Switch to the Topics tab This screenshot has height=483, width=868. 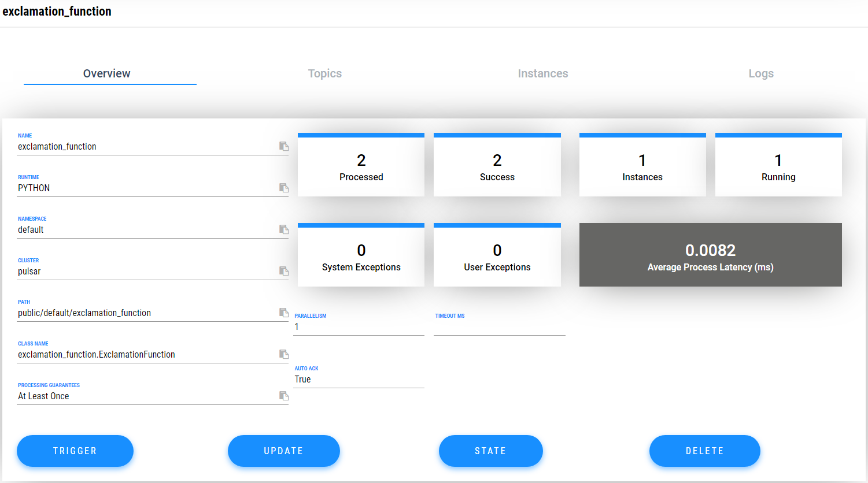[x=324, y=73]
